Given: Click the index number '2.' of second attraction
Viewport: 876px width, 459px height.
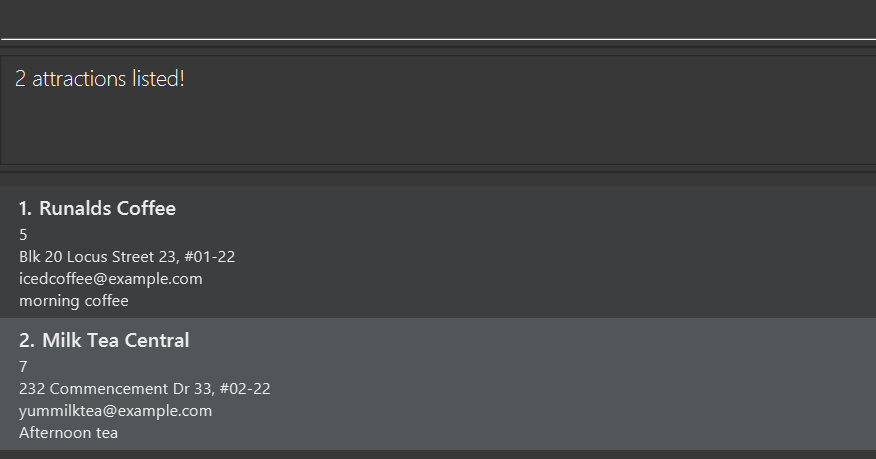Looking at the screenshot, I should tap(27, 341).
